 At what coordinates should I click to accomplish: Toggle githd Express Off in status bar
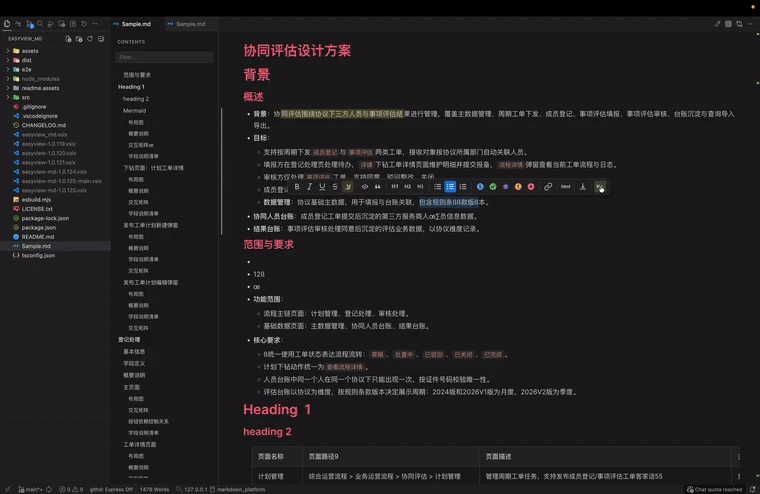coord(111,489)
